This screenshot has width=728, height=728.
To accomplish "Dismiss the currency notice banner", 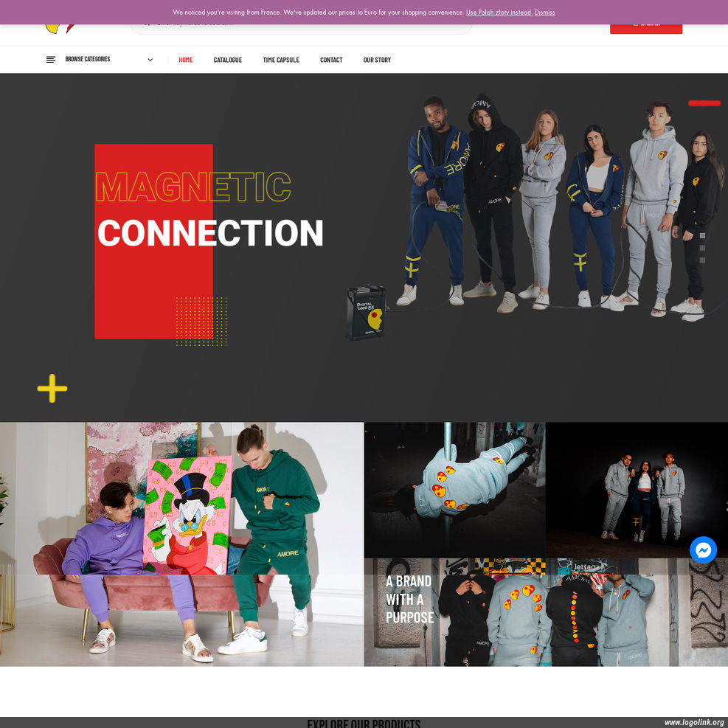I will [x=544, y=13].
